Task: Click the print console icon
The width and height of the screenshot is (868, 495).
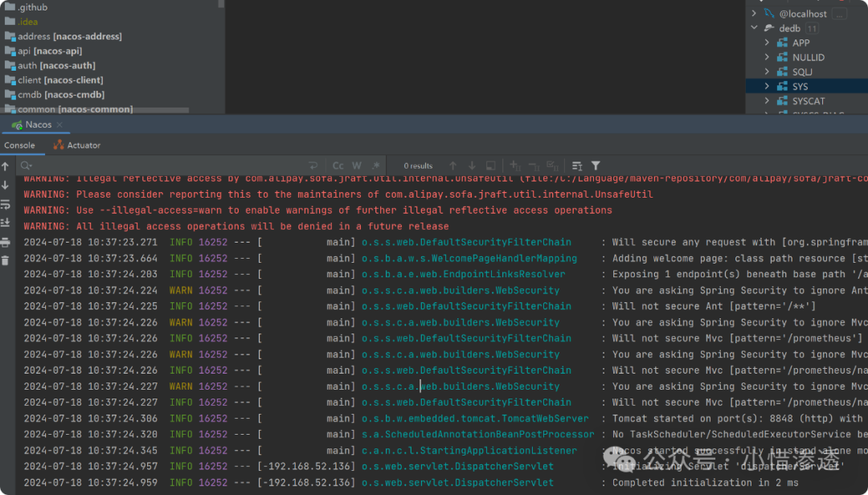Action: [x=6, y=242]
